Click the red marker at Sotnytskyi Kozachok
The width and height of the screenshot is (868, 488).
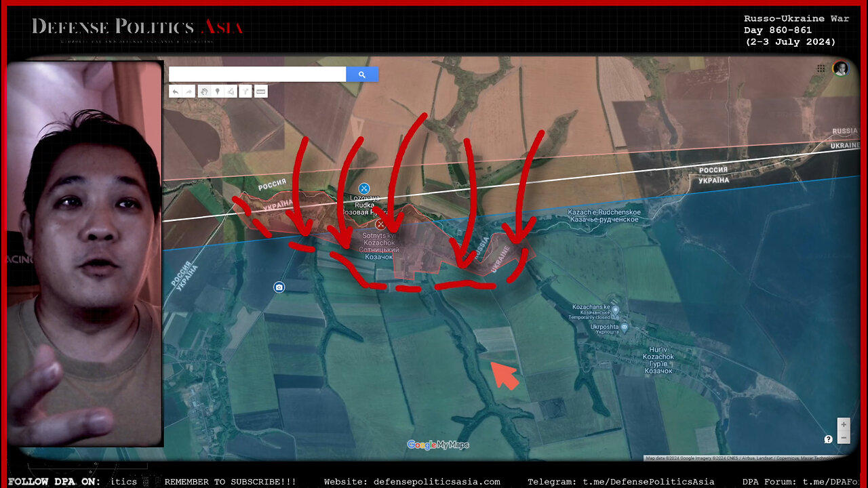380,224
